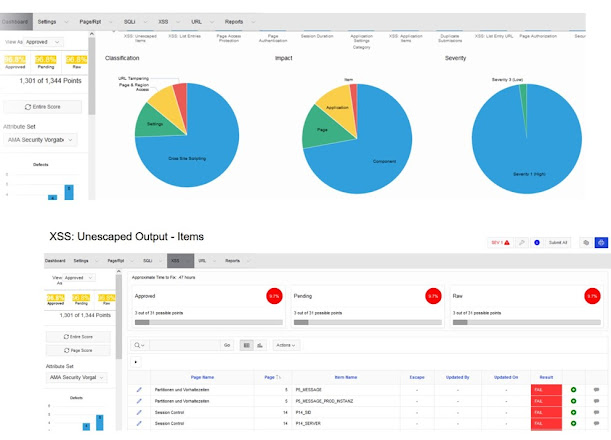Click red FAIL cell in P14_SERVER row
The width and height of the screenshot is (611, 440).
546,423
